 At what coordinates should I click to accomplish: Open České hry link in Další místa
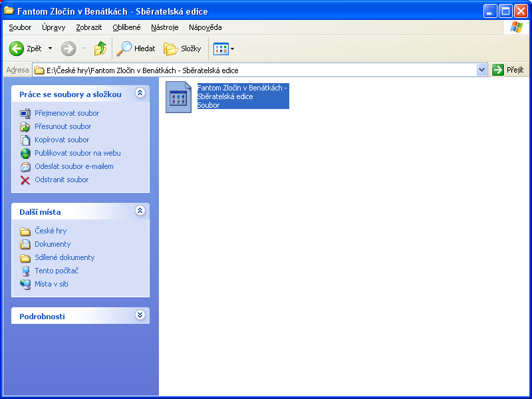51,231
